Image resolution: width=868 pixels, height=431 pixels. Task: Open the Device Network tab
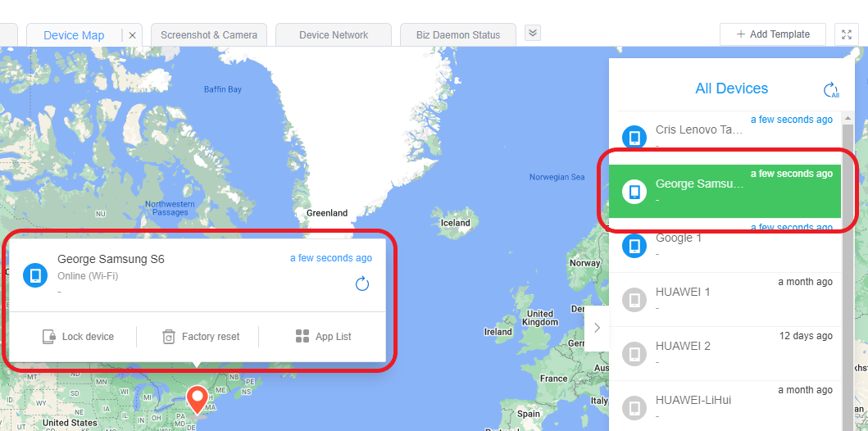tap(334, 35)
